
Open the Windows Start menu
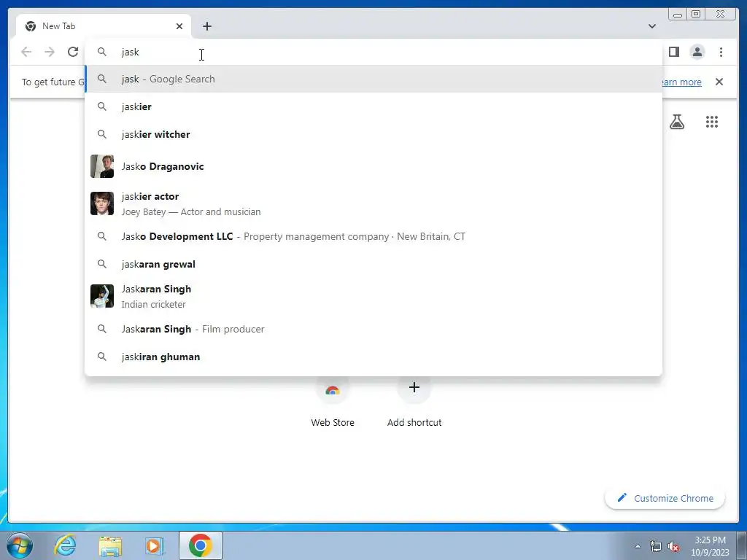coord(20,545)
